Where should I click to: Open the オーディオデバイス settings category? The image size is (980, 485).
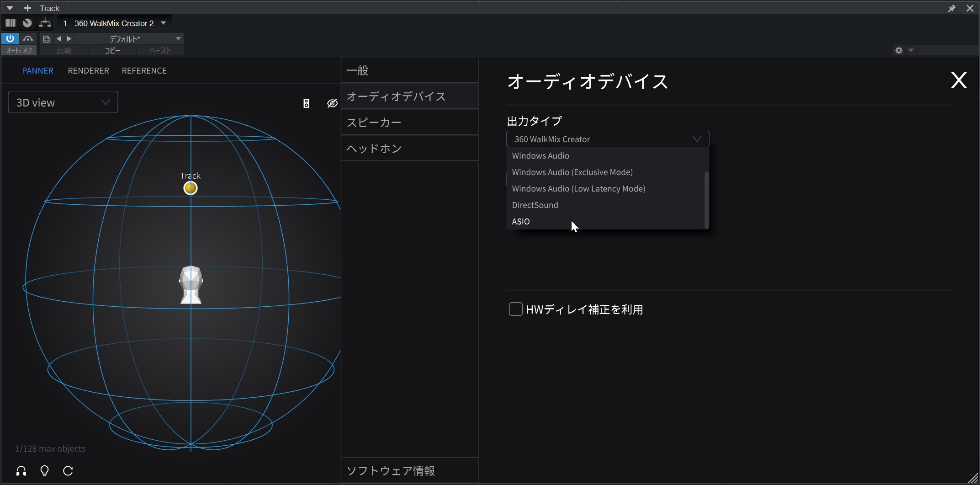click(x=410, y=96)
